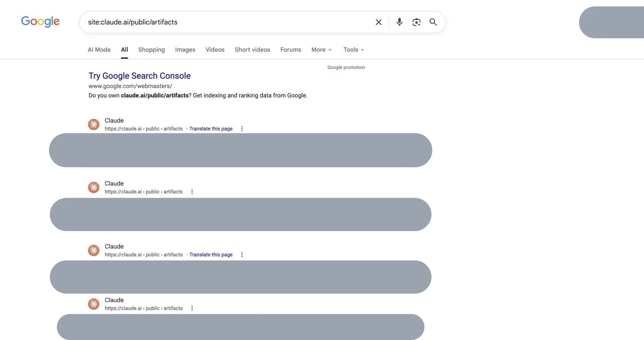Click the third result's Claude favicon
The height and width of the screenshot is (340, 644).
(x=94, y=250)
